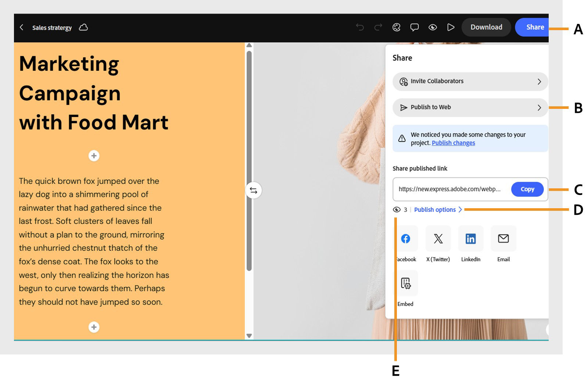Click the view count eye icon below the link
The width and height of the screenshot is (588, 380).
tap(397, 210)
